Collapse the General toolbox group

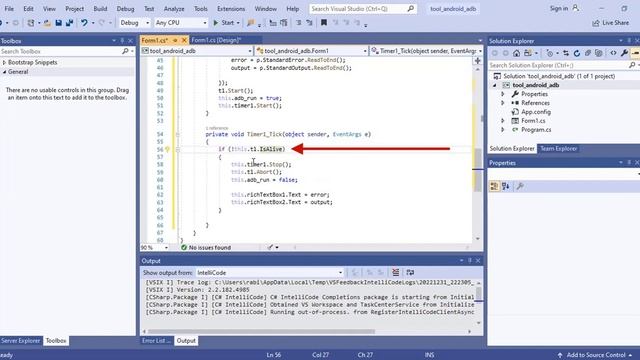click(4, 71)
